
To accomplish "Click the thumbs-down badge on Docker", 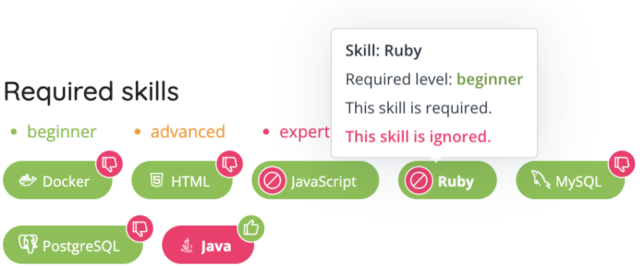I will (x=109, y=164).
